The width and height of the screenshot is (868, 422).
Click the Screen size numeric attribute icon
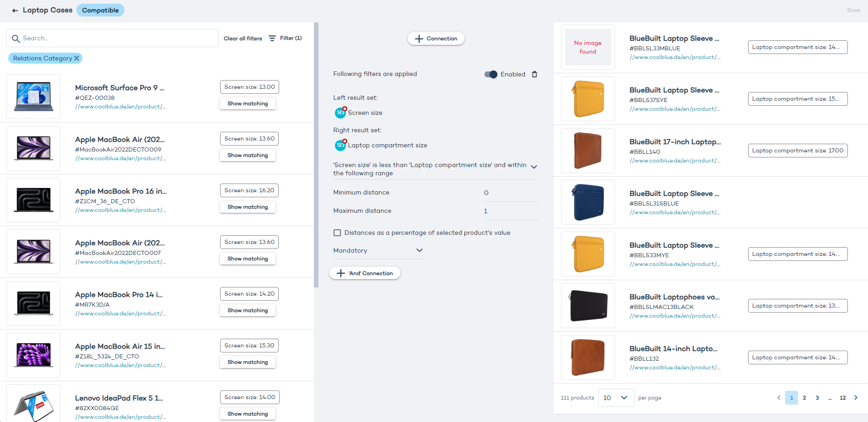[x=340, y=113]
